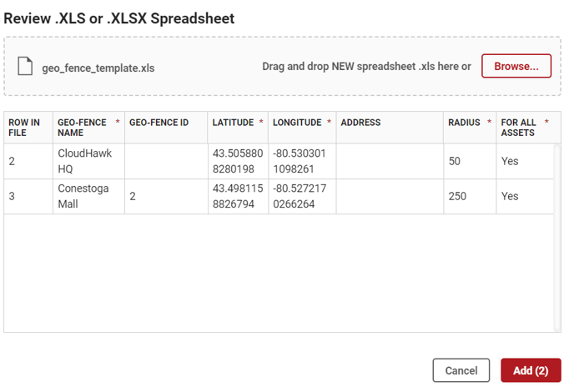This screenshot has width=574, height=392.
Task: Click the Browse... button
Action: click(x=516, y=66)
